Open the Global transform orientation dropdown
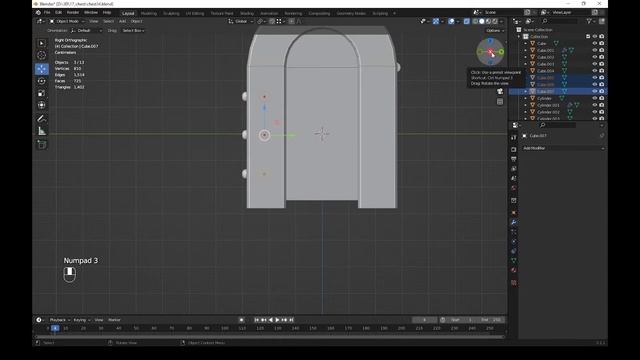The height and width of the screenshot is (360, 640). click(240, 21)
